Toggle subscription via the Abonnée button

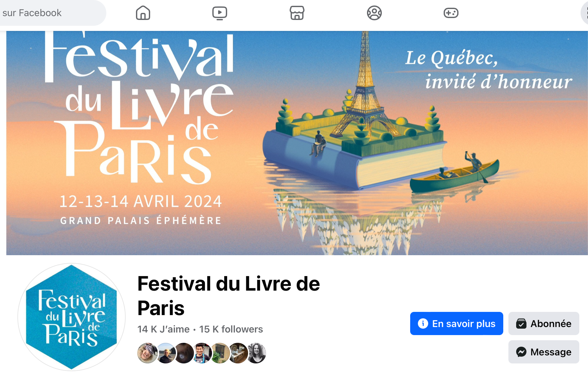(x=544, y=323)
